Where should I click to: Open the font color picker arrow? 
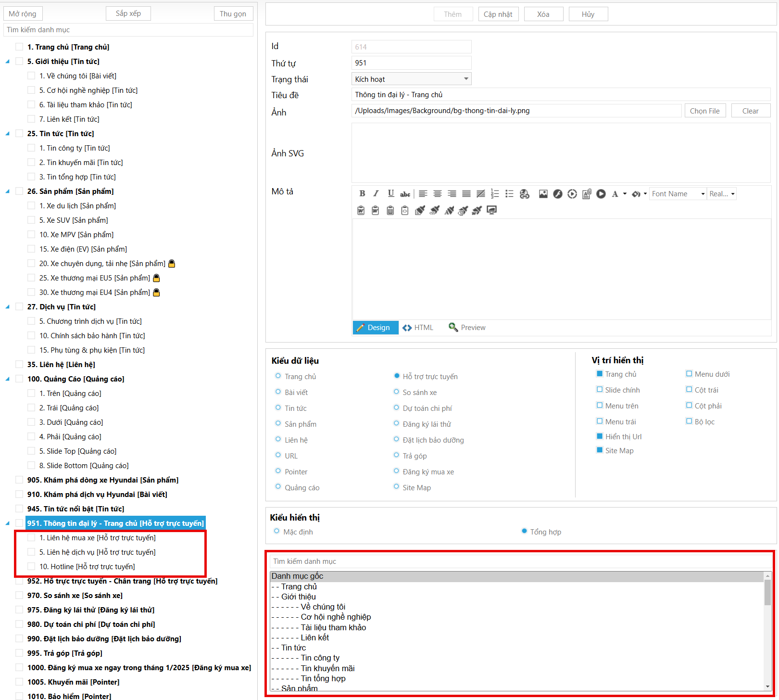pyautogui.click(x=625, y=194)
